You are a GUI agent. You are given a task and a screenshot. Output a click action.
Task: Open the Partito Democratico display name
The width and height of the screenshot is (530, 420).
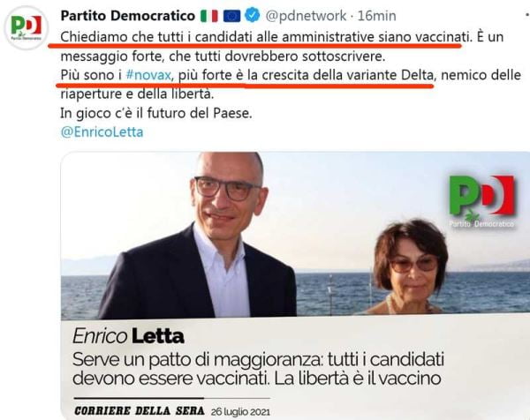point(128,16)
